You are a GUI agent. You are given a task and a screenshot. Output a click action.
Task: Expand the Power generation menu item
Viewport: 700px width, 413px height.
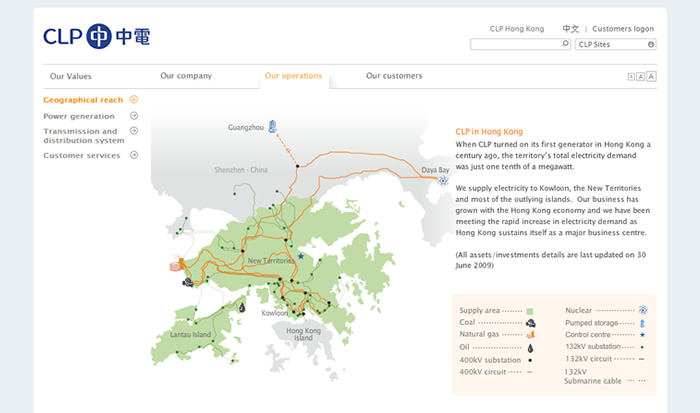[x=134, y=116]
